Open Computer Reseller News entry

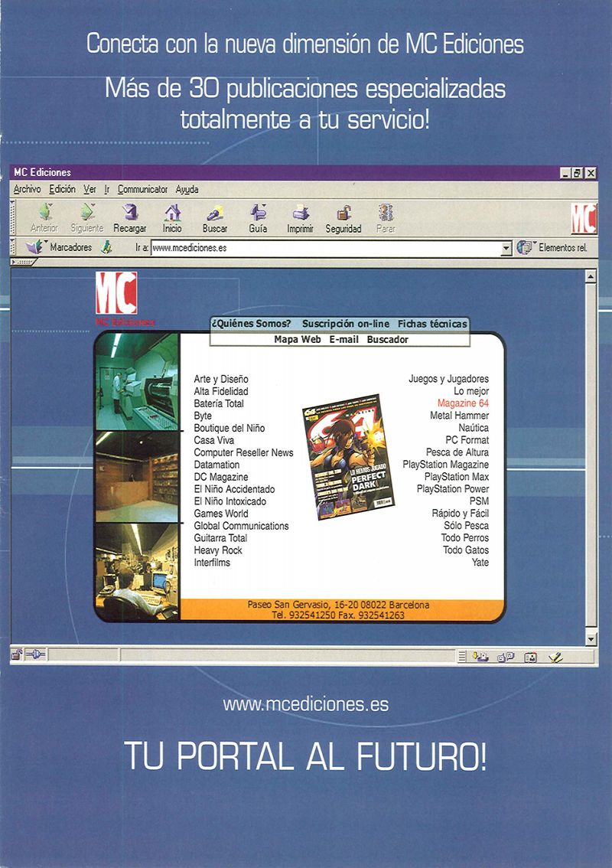point(243,453)
